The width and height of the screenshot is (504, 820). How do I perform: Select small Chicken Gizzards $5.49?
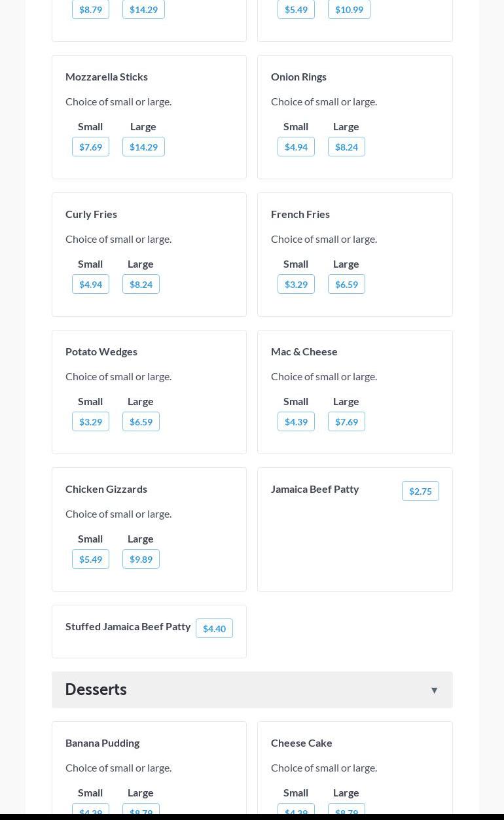(x=90, y=559)
